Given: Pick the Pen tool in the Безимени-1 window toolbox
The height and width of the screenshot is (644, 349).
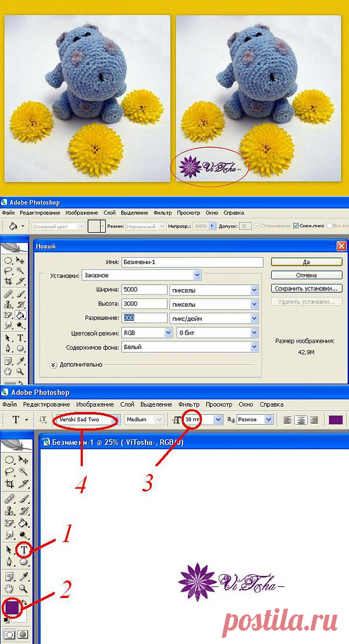Looking at the screenshot, I should 9,561.
